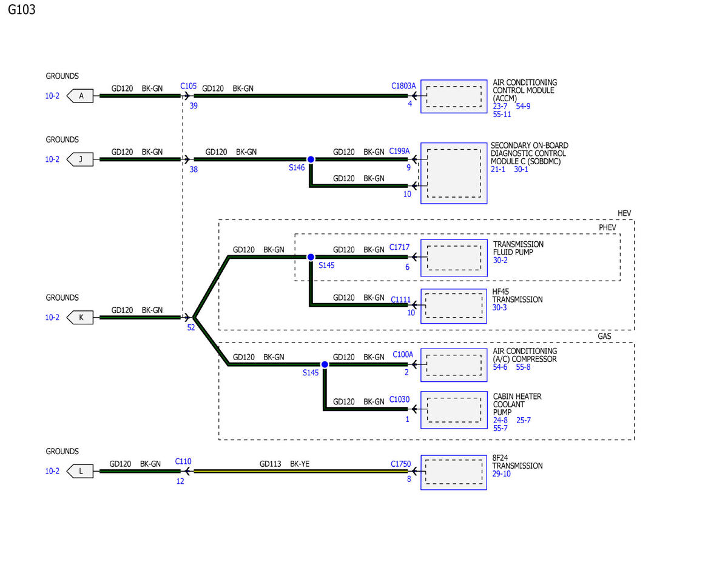Click the ground reference arrow labeled J
Viewport: 728px width, 562px height.
tap(80, 159)
